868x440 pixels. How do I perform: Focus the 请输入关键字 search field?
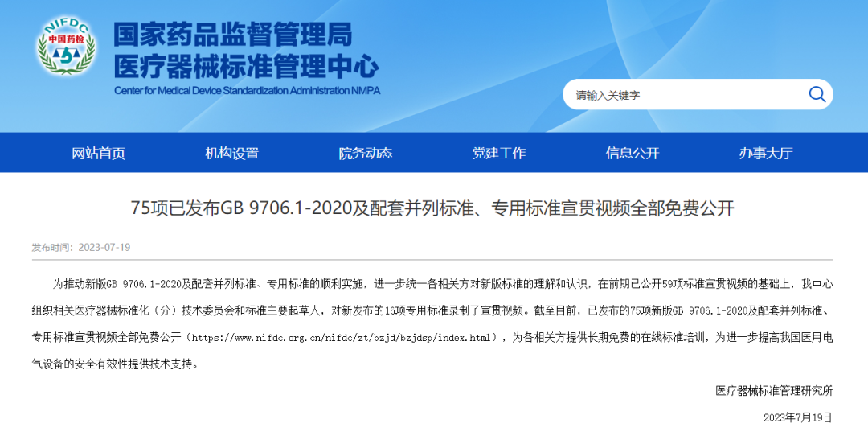[x=683, y=95]
